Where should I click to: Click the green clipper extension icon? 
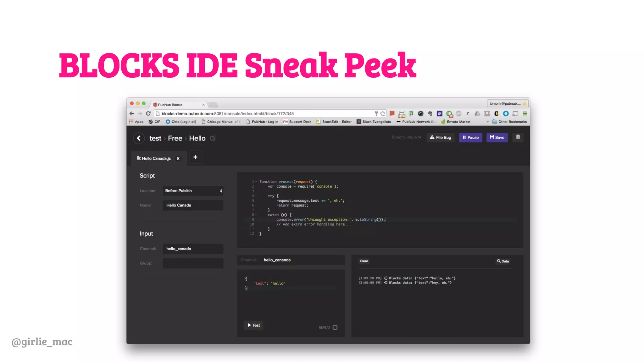click(411, 113)
